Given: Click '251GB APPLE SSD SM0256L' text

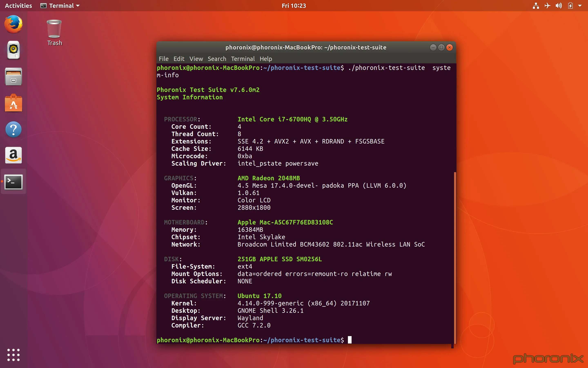Looking at the screenshot, I should coord(280,259).
